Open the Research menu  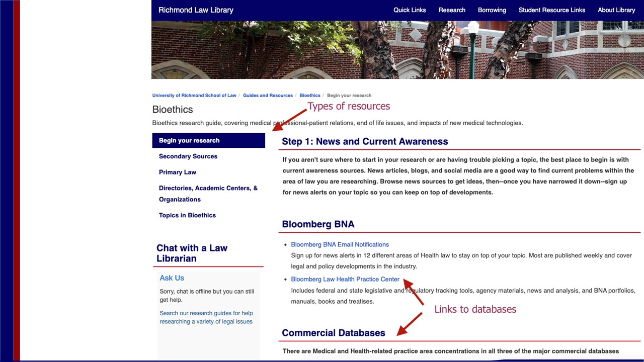452,10
